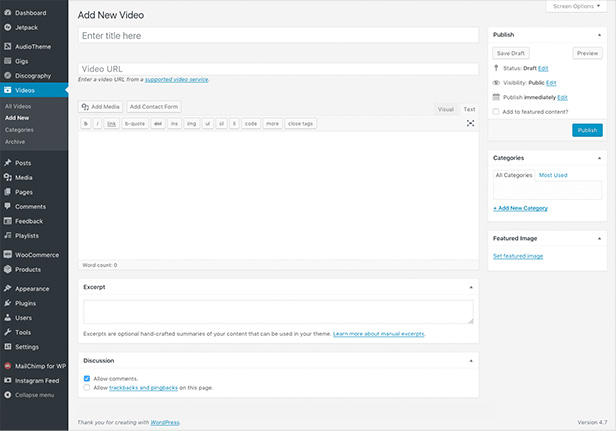
Task: Open the Jetpack sidebar icon
Action: (x=7, y=28)
